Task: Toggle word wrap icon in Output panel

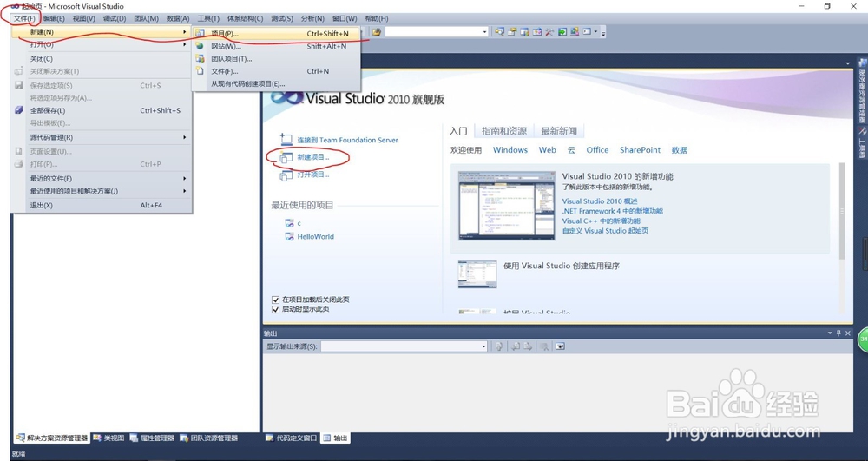Action: 560,346
